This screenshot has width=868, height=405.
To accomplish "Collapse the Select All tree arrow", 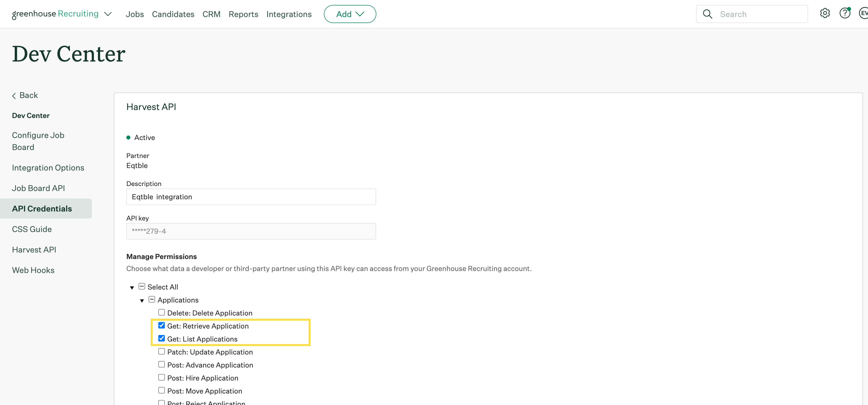I will coord(132,288).
